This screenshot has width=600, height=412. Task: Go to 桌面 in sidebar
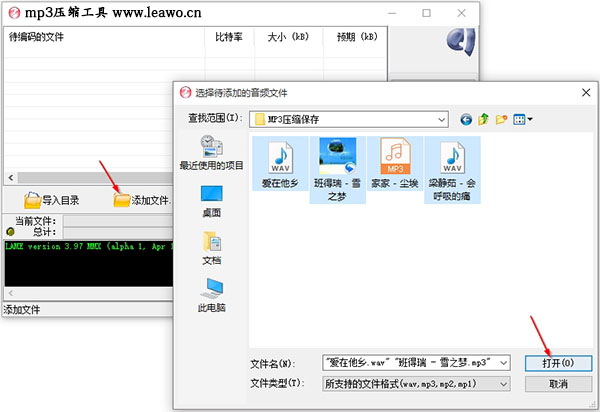pyautogui.click(x=212, y=202)
